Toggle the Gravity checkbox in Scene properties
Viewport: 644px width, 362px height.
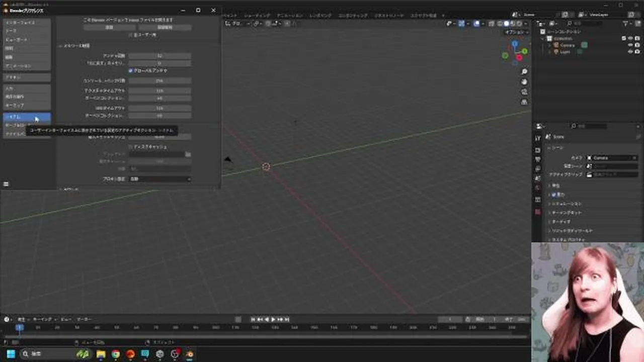[554, 195]
